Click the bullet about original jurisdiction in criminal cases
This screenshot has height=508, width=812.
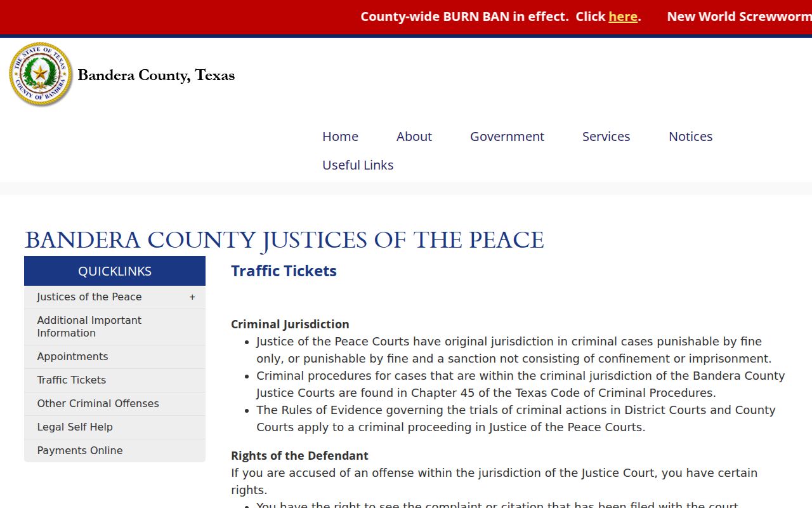514,350
